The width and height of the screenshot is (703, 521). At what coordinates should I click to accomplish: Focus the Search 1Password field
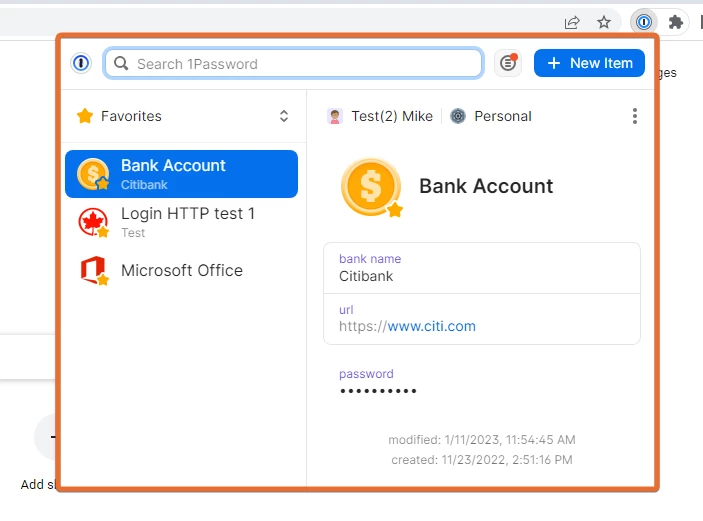click(x=293, y=63)
